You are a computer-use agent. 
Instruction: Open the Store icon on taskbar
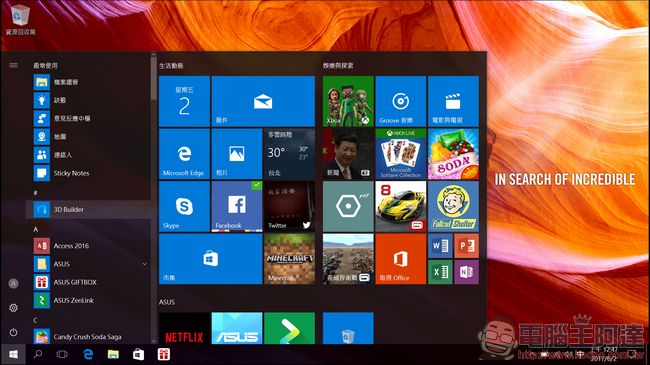click(x=138, y=354)
